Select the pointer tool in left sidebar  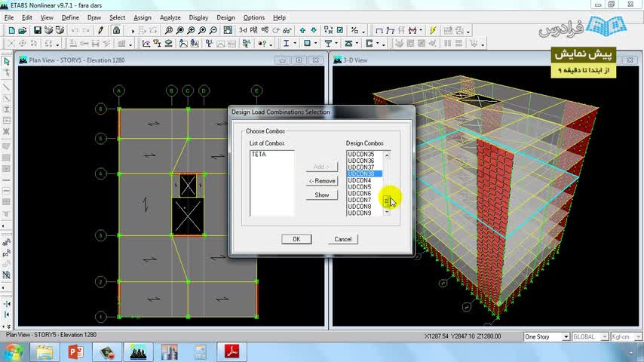[x=7, y=62]
